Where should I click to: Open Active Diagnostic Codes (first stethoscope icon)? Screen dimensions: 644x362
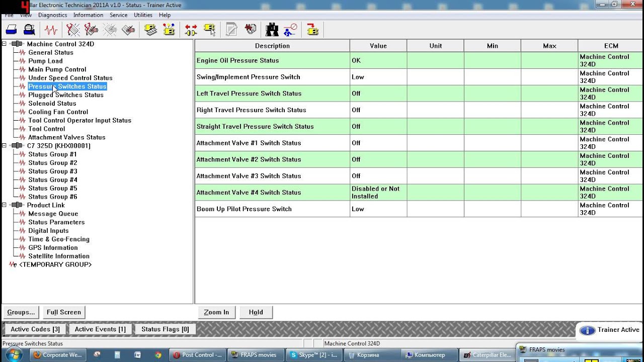[x=73, y=30]
